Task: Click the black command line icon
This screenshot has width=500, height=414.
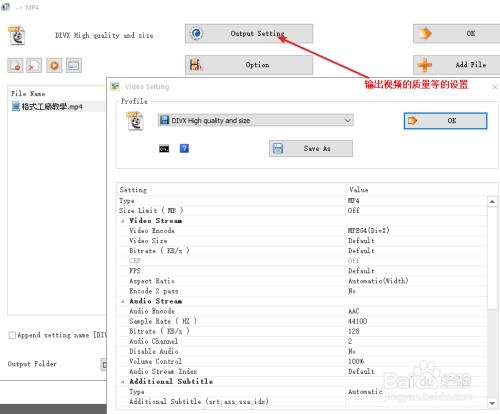Action: coord(164,149)
